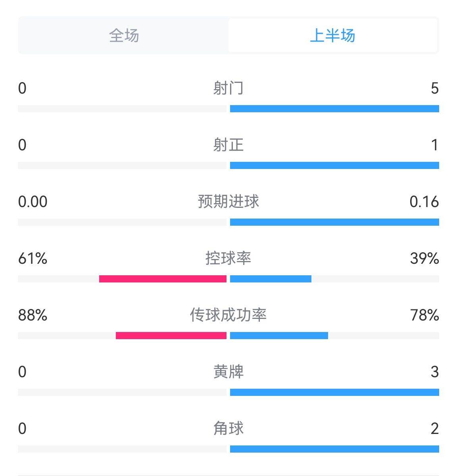
Task: Click the pink 61% possession bar
Action: tap(163, 279)
